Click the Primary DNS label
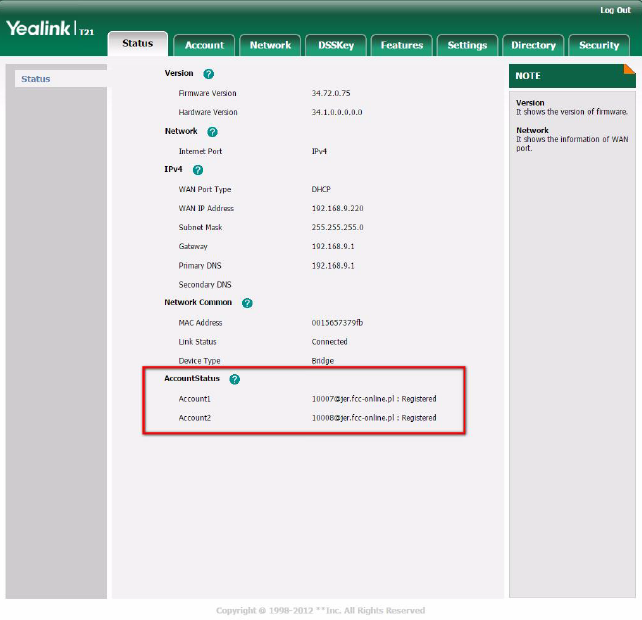The image size is (642, 620). pyautogui.click(x=200, y=266)
